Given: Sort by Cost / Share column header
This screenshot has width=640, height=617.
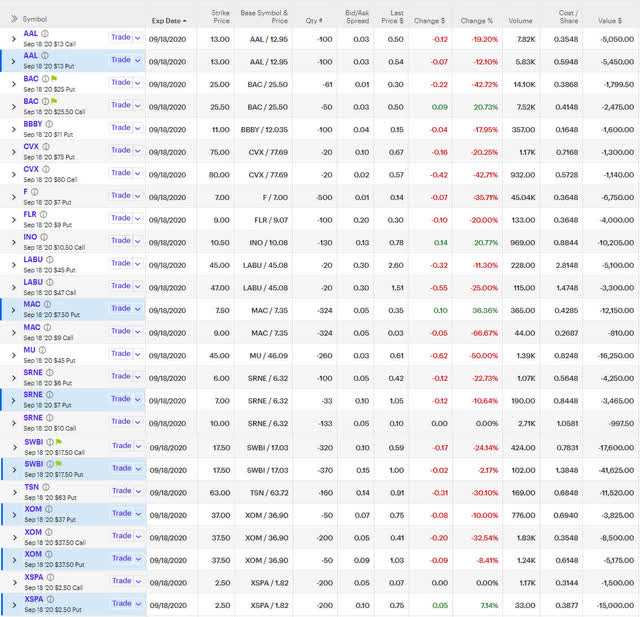Looking at the screenshot, I should point(568,17).
